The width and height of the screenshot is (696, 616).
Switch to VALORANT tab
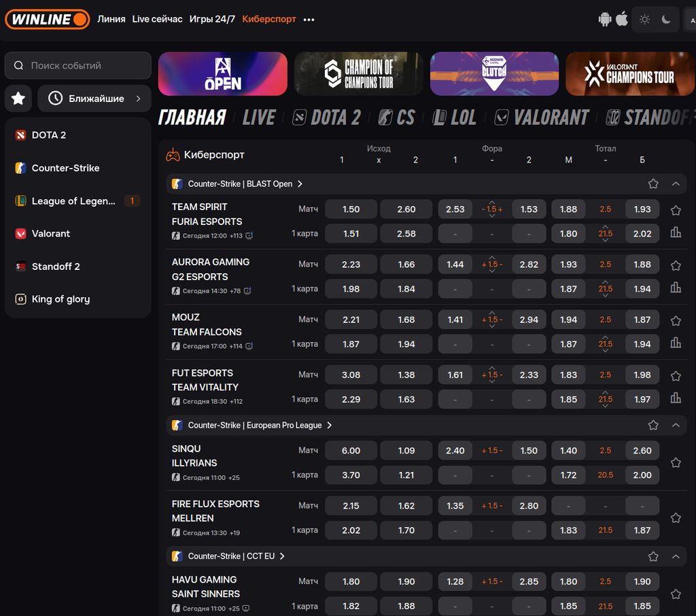pos(542,118)
